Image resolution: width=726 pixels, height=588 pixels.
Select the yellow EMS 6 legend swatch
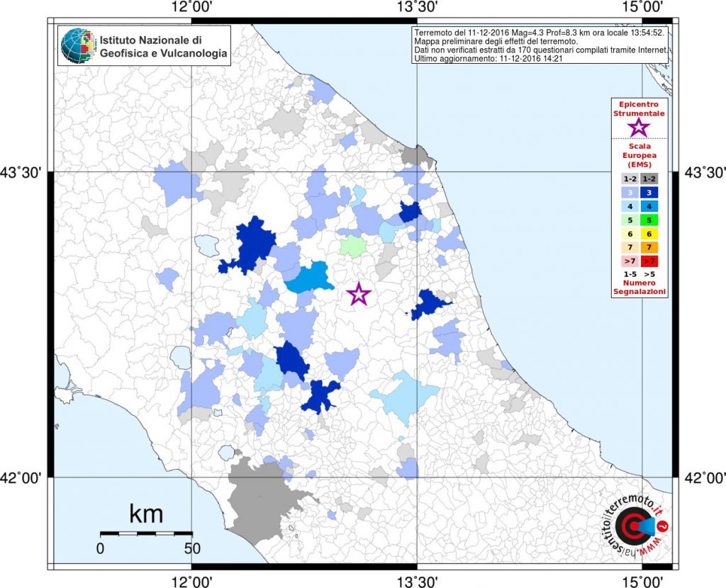[649, 234]
